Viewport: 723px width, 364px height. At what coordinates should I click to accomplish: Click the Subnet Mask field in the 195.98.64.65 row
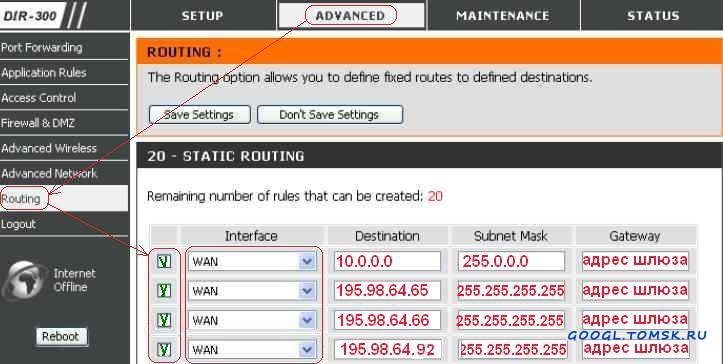pyautogui.click(x=511, y=291)
